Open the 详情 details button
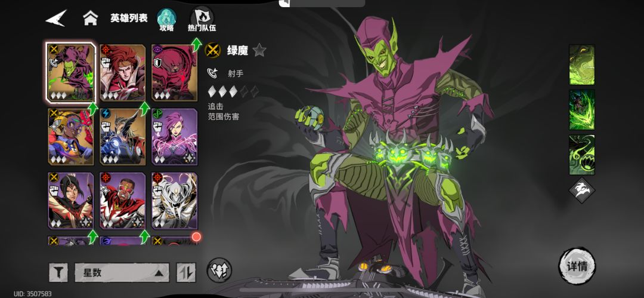This screenshot has height=298, width=644. click(577, 266)
